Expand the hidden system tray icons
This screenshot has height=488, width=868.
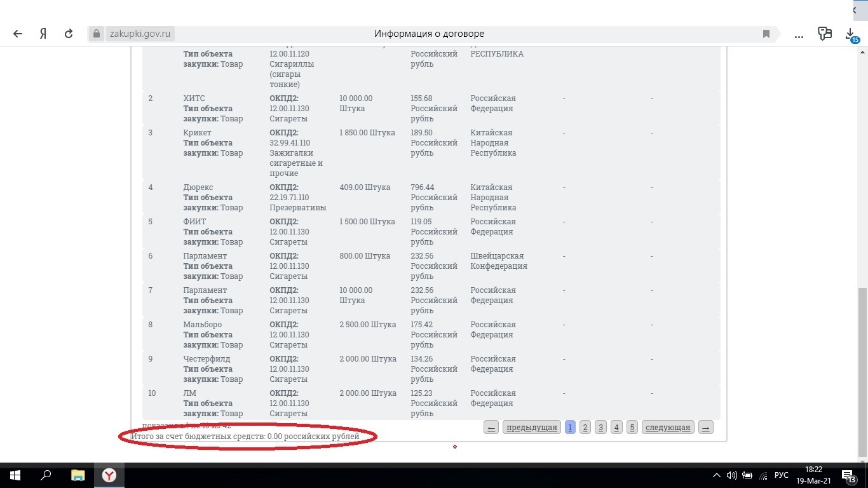click(717, 475)
